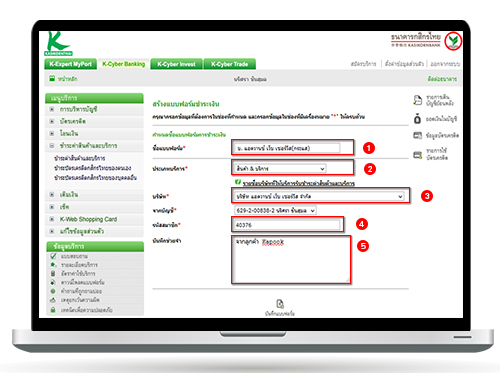Click the ยอดเงินในบัญชี account balance label
This screenshot has height=373, width=500.
pyautogui.click(x=441, y=119)
